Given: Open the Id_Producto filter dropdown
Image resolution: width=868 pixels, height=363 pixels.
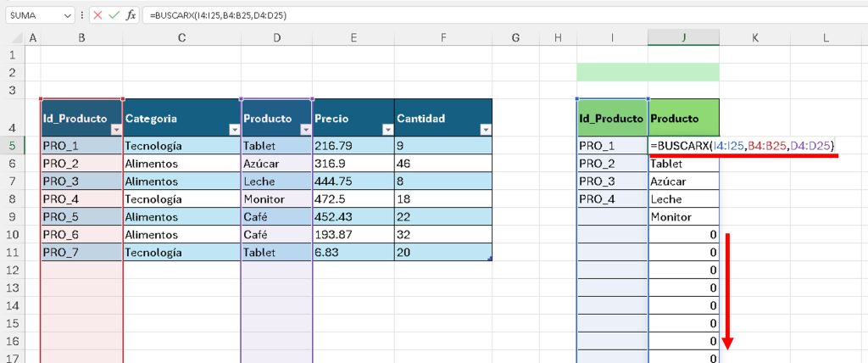Looking at the screenshot, I should pyautogui.click(x=116, y=130).
